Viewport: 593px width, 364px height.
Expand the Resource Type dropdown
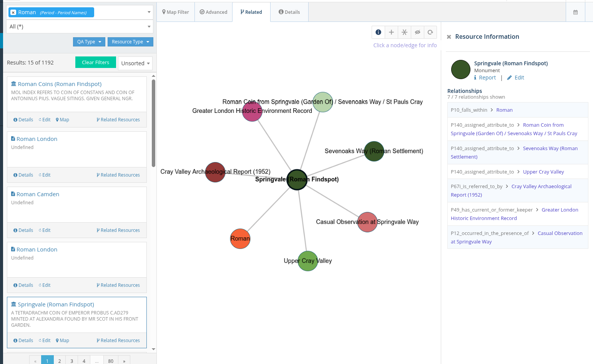click(x=130, y=42)
